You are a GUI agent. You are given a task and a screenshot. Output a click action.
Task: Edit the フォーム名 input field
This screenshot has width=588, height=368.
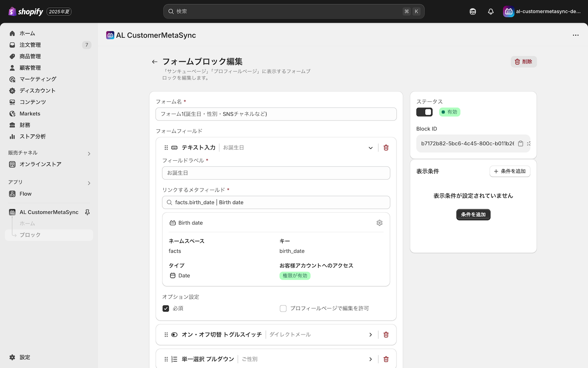click(276, 114)
